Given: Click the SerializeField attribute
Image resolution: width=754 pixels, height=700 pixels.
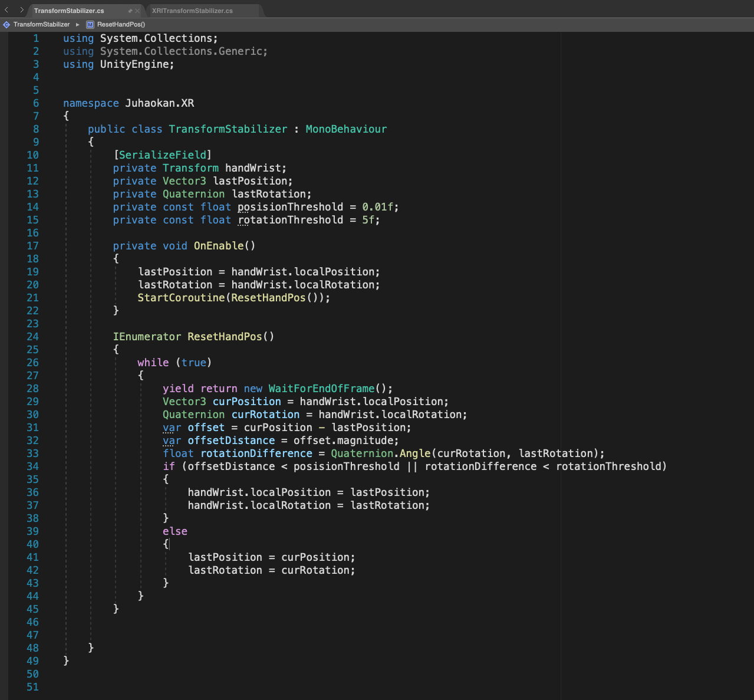Looking at the screenshot, I should click(163, 155).
